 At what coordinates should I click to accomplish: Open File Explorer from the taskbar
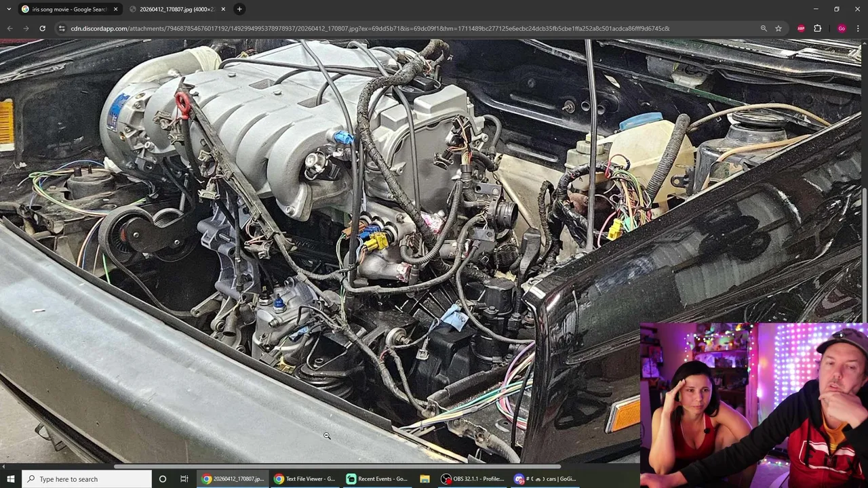(425, 479)
